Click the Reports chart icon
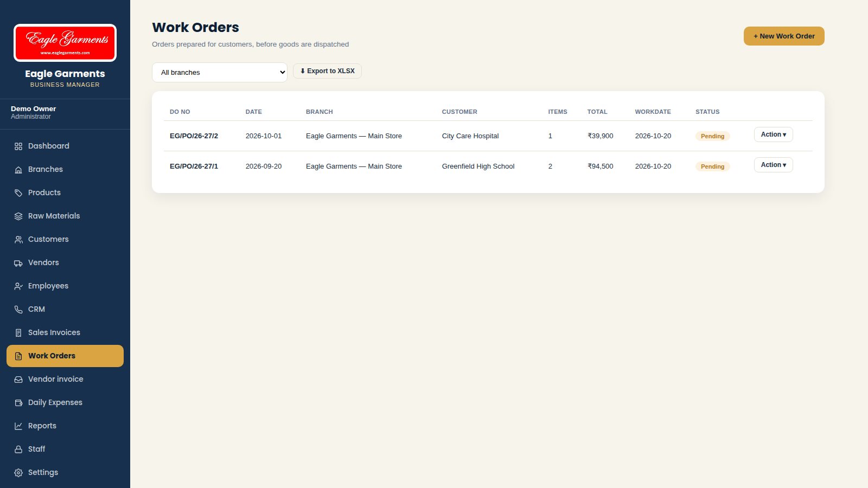The height and width of the screenshot is (488, 868). [18, 426]
